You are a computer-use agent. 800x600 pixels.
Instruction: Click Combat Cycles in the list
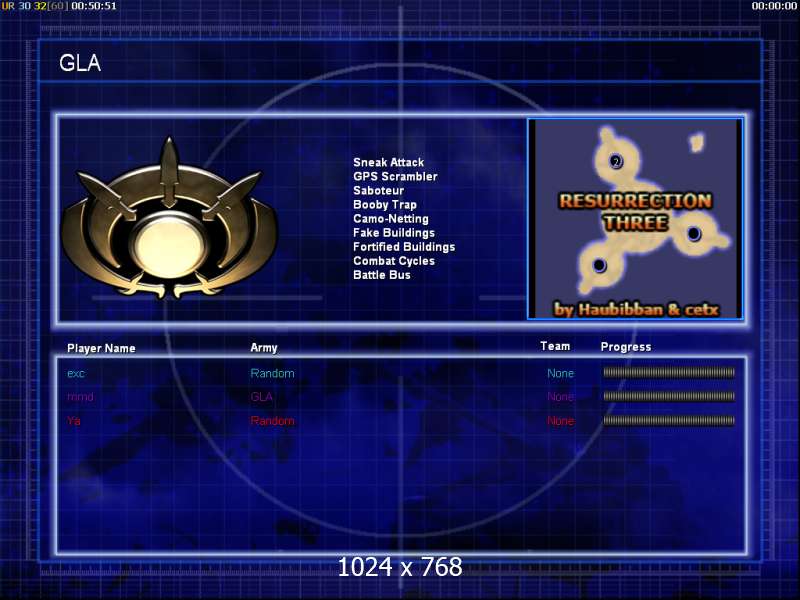pyautogui.click(x=394, y=261)
